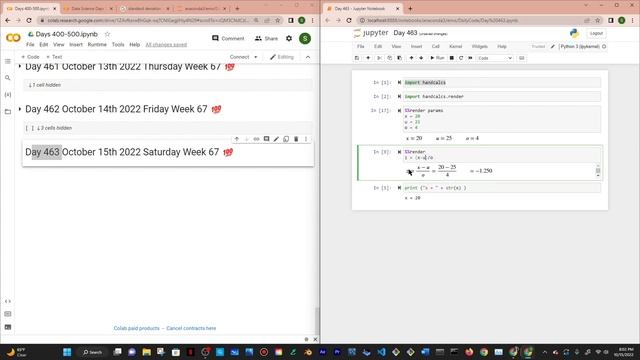The height and width of the screenshot is (360, 640).
Task: Delete Colab cell with trash icon
Action: click(296, 139)
